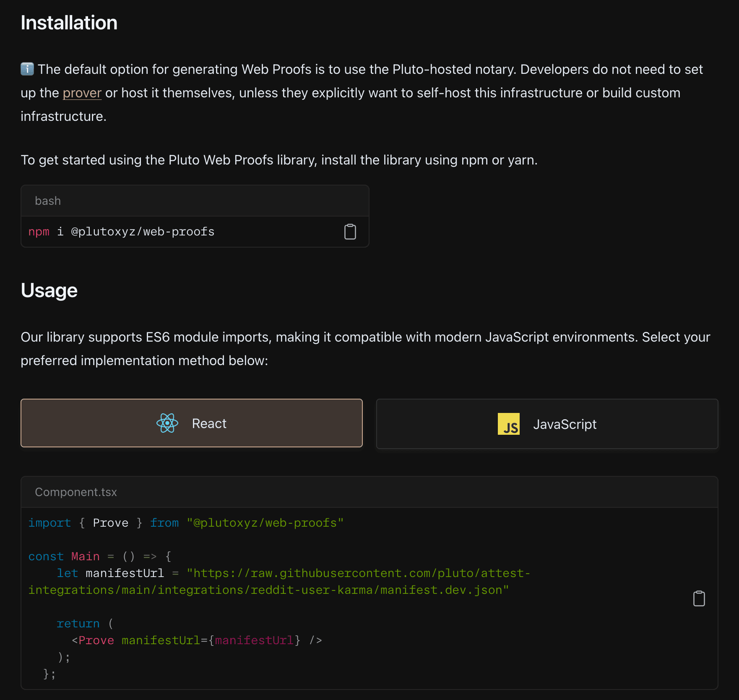Viewport: 739px width, 700px height.
Task: Click the React atom logo
Action: coord(167,423)
